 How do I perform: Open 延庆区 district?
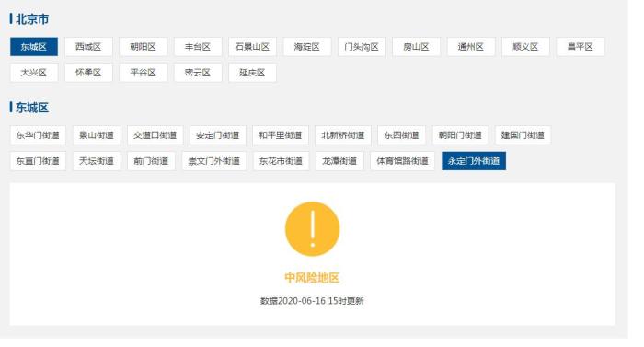pyautogui.click(x=252, y=73)
